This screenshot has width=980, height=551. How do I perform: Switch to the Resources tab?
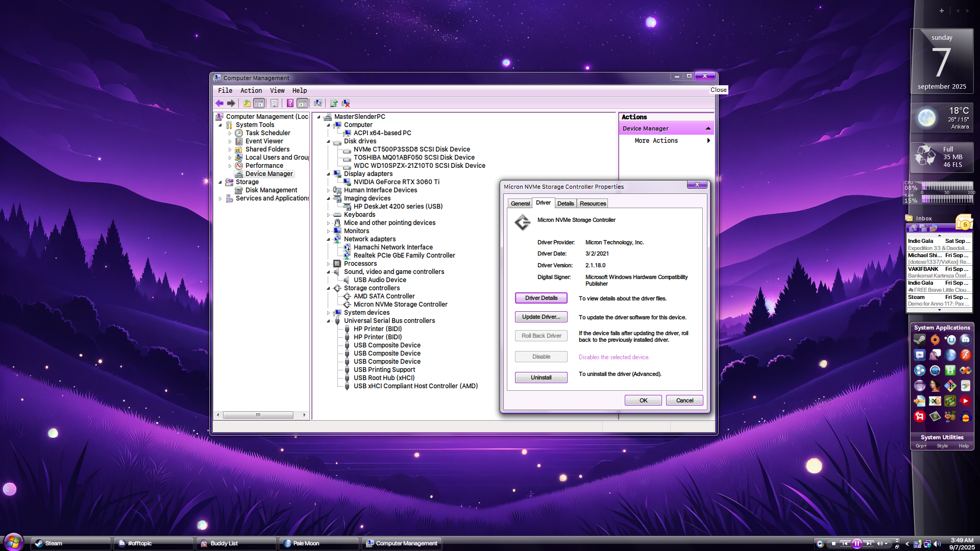point(593,204)
